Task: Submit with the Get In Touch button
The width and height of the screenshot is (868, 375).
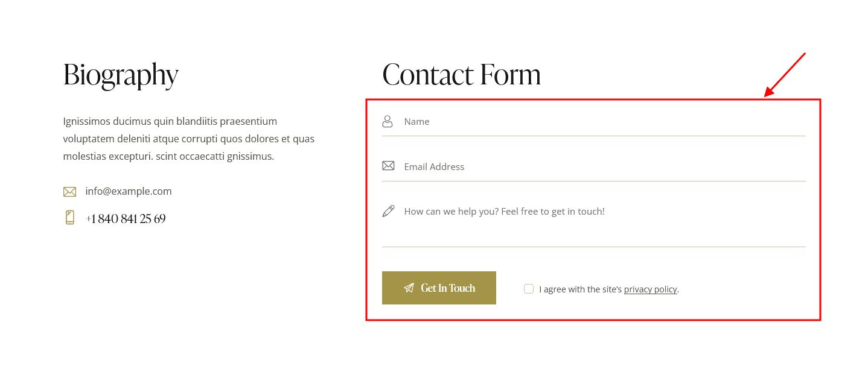Action: (x=439, y=288)
